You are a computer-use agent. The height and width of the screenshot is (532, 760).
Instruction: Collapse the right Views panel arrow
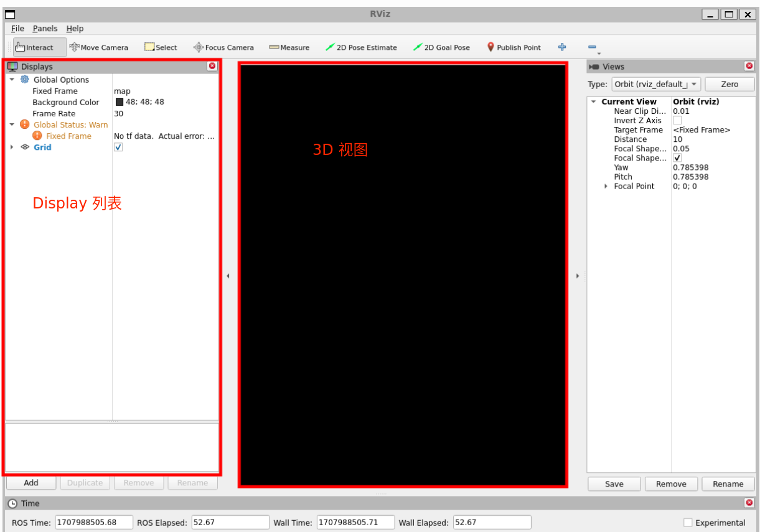click(x=578, y=276)
